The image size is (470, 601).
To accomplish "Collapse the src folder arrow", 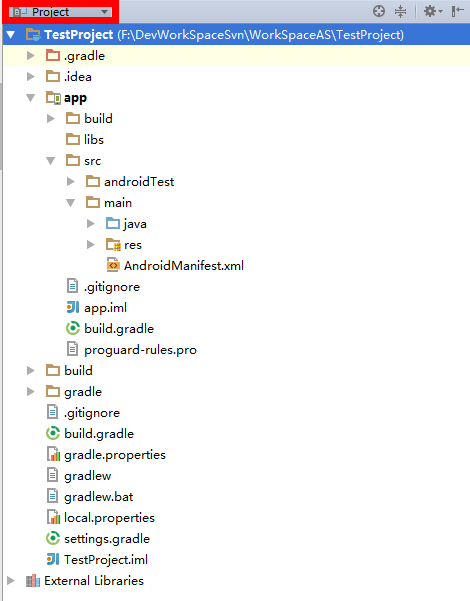I will [x=51, y=161].
